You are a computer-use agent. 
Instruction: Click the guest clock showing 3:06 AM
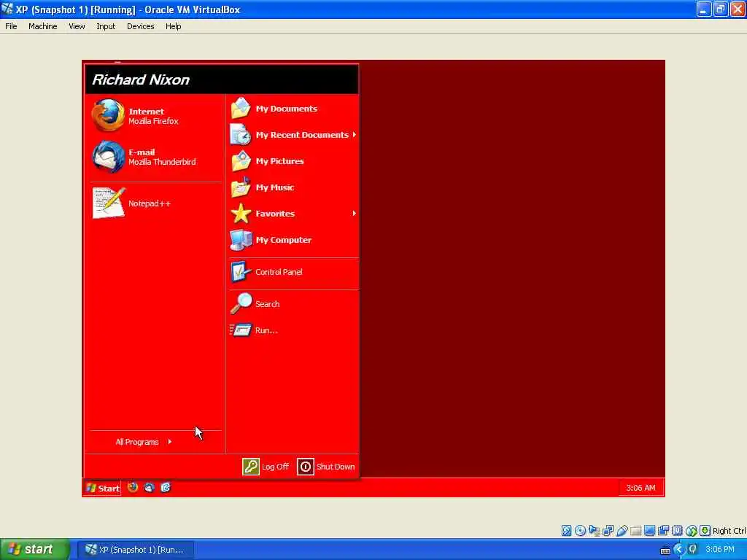[x=640, y=488]
